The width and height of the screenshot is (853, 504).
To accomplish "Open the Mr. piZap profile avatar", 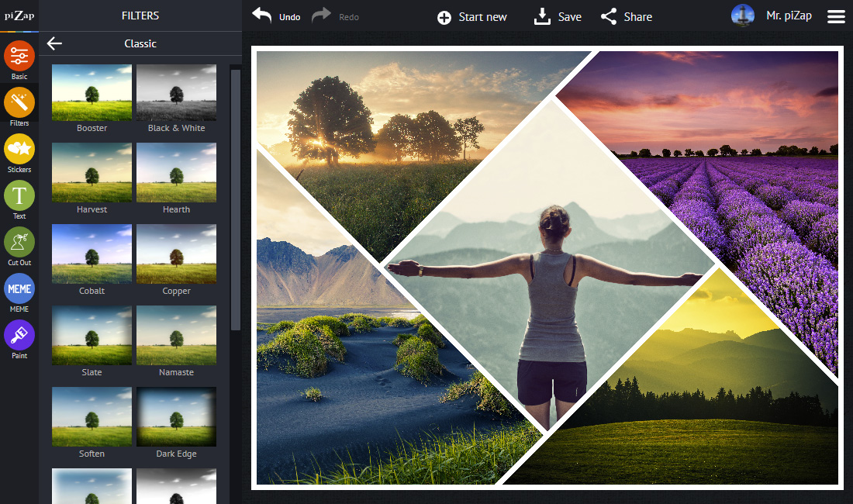I will pyautogui.click(x=743, y=16).
